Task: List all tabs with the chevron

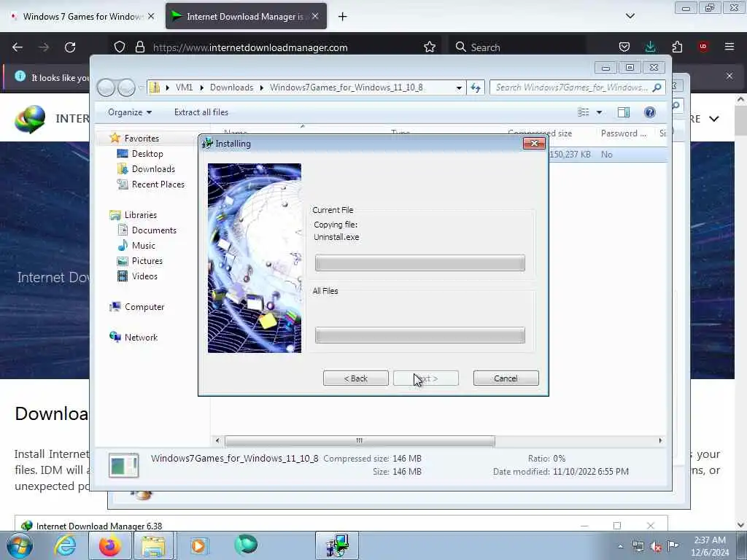Action: (x=630, y=16)
